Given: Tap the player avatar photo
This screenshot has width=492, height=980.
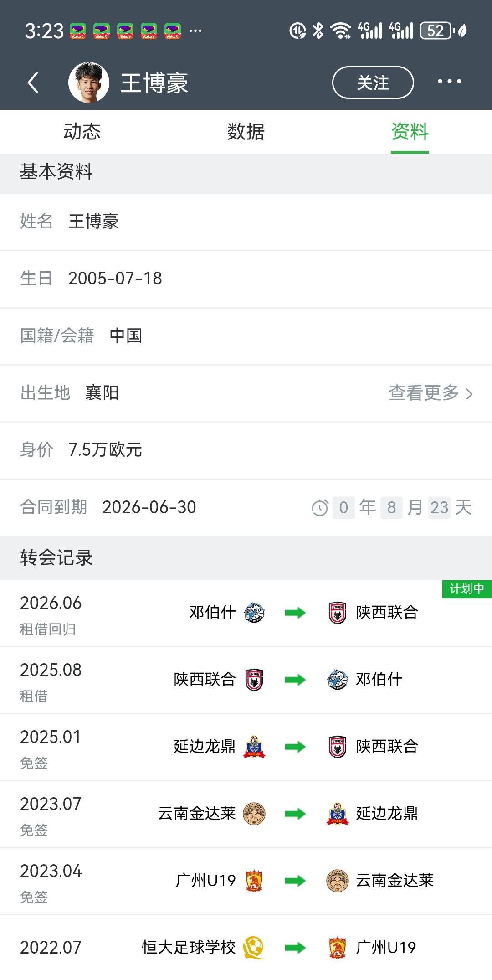Looking at the screenshot, I should pos(89,83).
